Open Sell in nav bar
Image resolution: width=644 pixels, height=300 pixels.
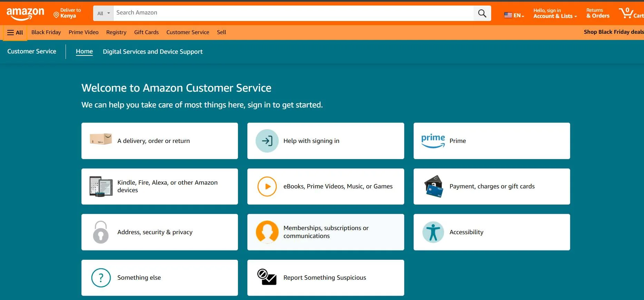221,32
